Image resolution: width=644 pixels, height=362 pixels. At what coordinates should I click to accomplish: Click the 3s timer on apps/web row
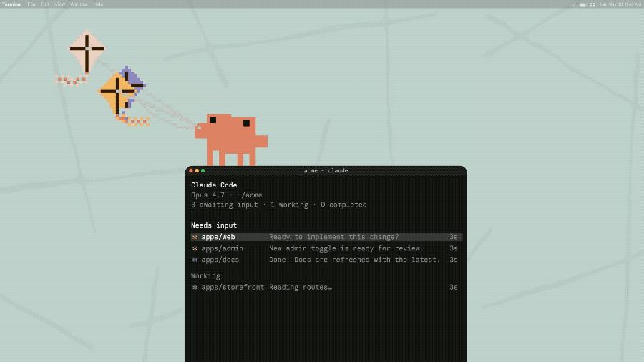point(454,237)
